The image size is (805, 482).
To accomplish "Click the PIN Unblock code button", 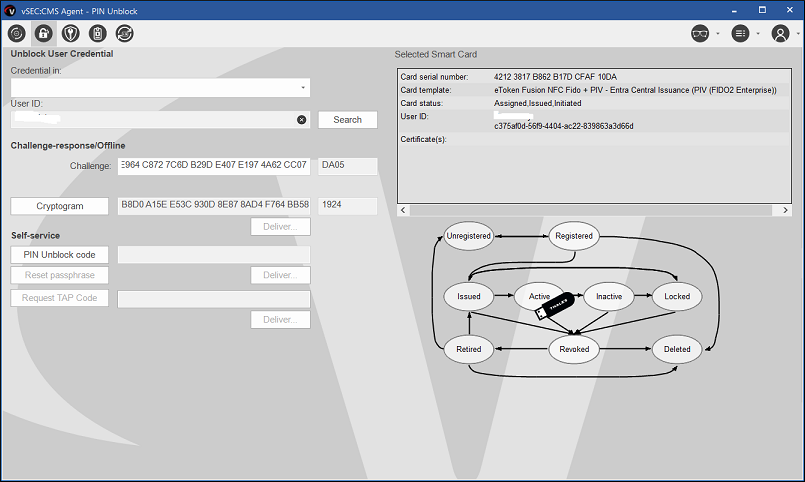I will click(60, 255).
